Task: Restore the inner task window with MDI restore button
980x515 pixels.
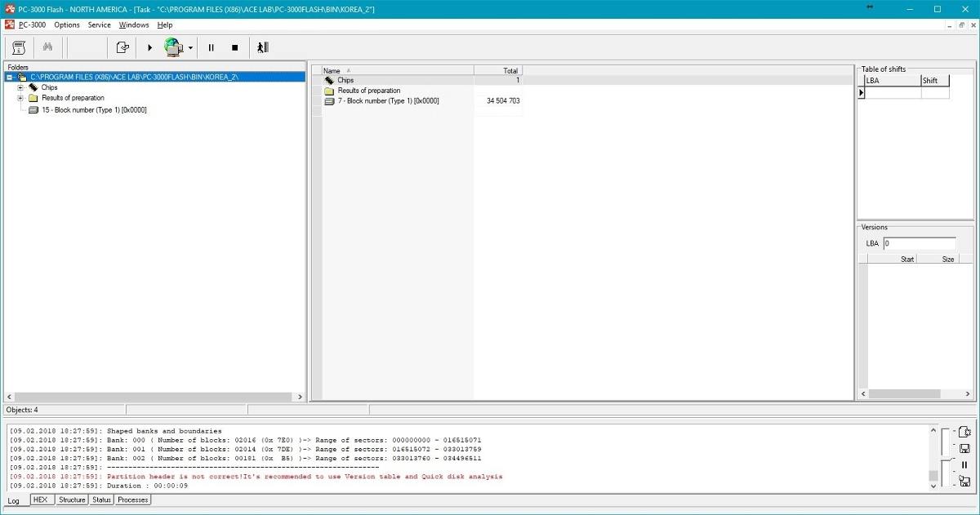Action: pyautogui.click(x=962, y=25)
